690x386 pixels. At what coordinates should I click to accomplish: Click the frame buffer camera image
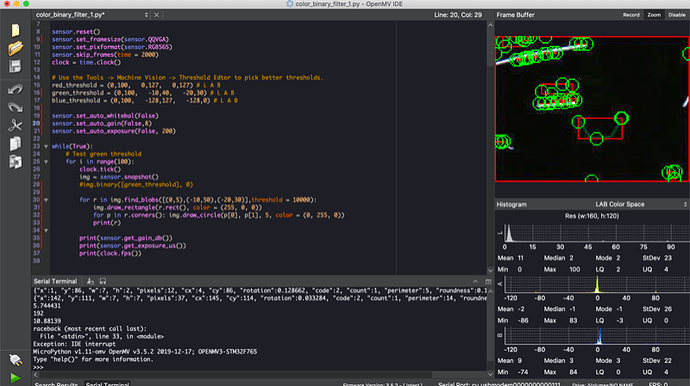[x=592, y=109]
